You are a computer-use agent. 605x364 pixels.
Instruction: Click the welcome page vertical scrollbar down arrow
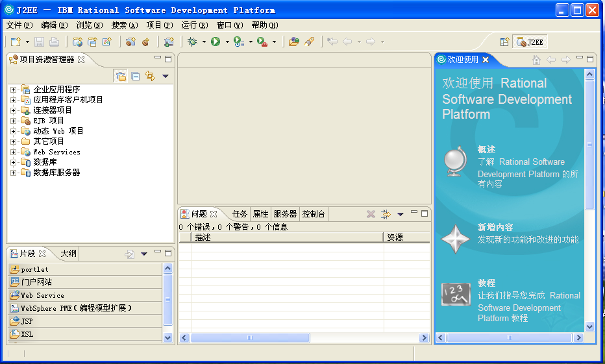589,326
